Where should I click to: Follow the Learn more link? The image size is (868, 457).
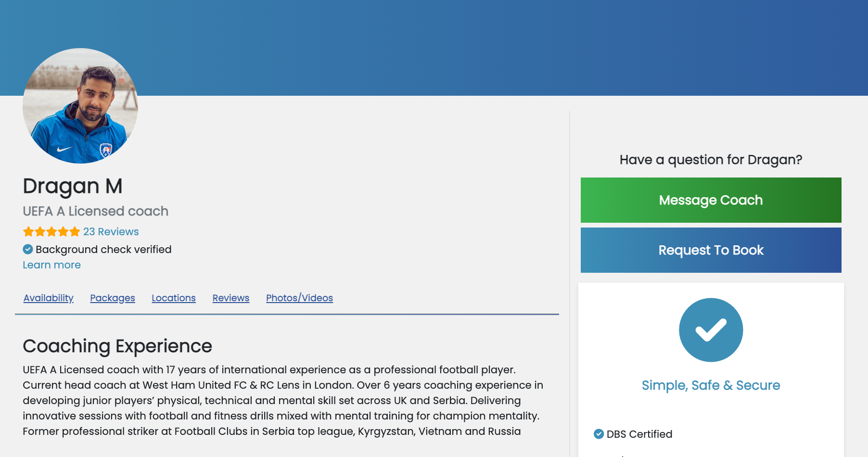tap(51, 265)
